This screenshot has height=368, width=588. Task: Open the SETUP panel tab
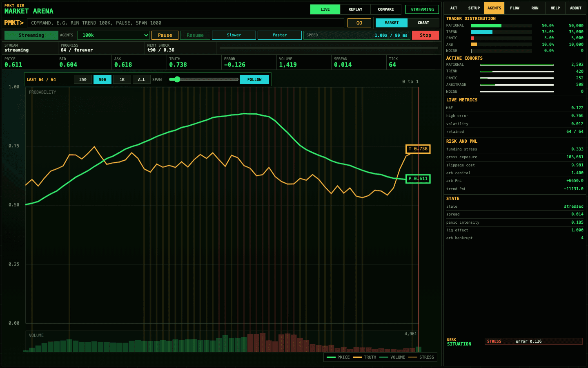(x=474, y=8)
